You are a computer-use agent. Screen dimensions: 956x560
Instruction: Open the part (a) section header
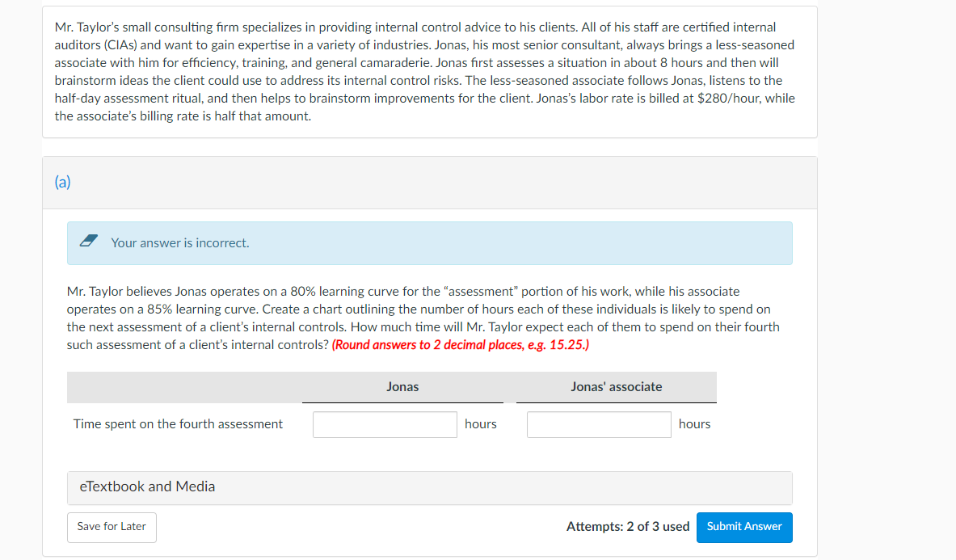click(61, 183)
